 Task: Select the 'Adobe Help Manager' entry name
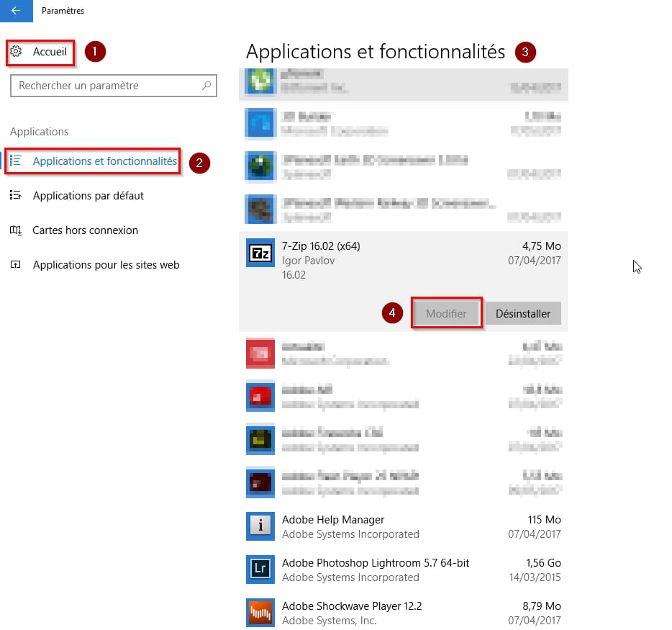click(x=333, y=520)
